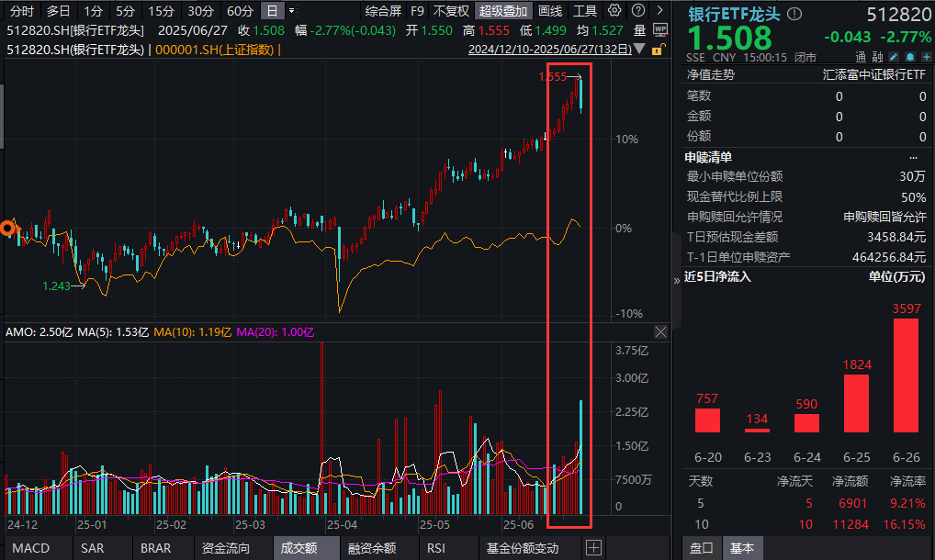Toggle the 画线 drawing mode
Image resolution: width=935 pixels, height=560 pixels.
[x=551, y=11]
